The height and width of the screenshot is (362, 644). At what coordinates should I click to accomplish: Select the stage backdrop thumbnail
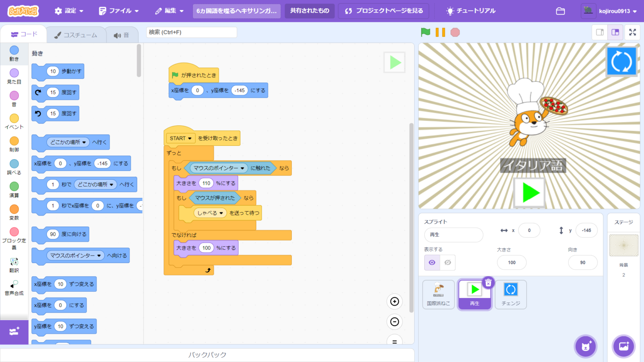tap(623, 246)
